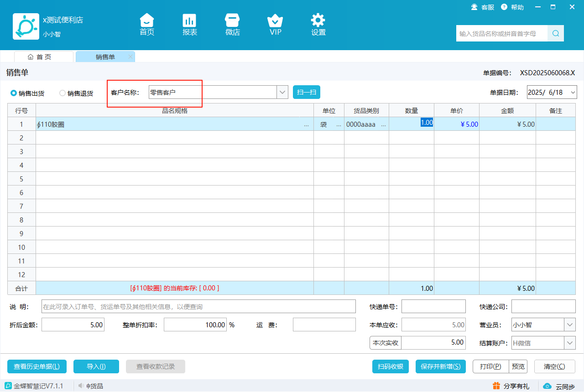Click row number 2 in the table
This screenshot has height=392, width=584.
tap(21, 138)
